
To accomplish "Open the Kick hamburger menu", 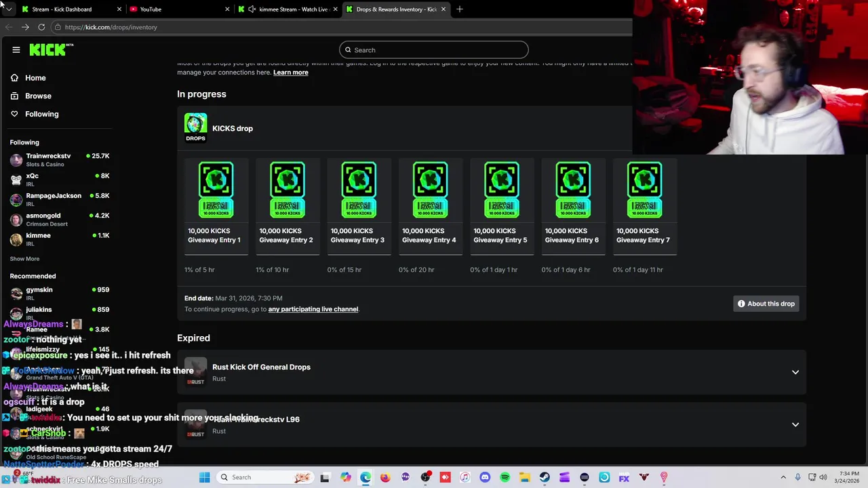I will click(x=16, y=49).
